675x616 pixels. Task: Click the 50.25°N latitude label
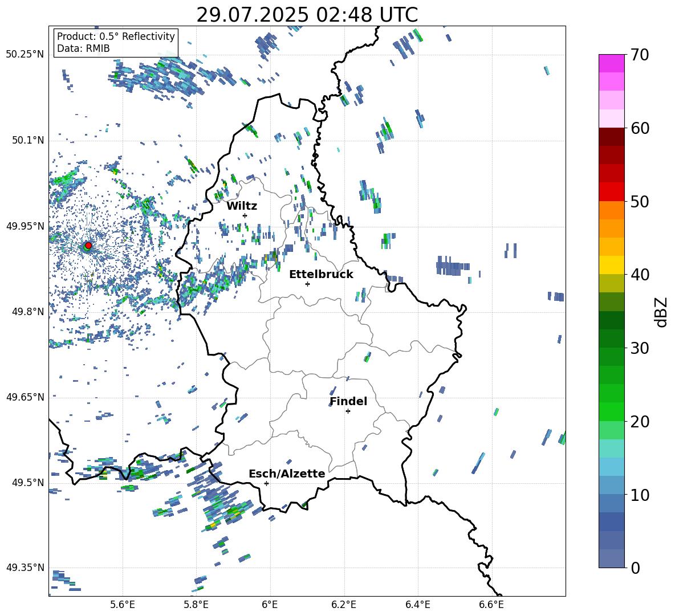point(25,55)
